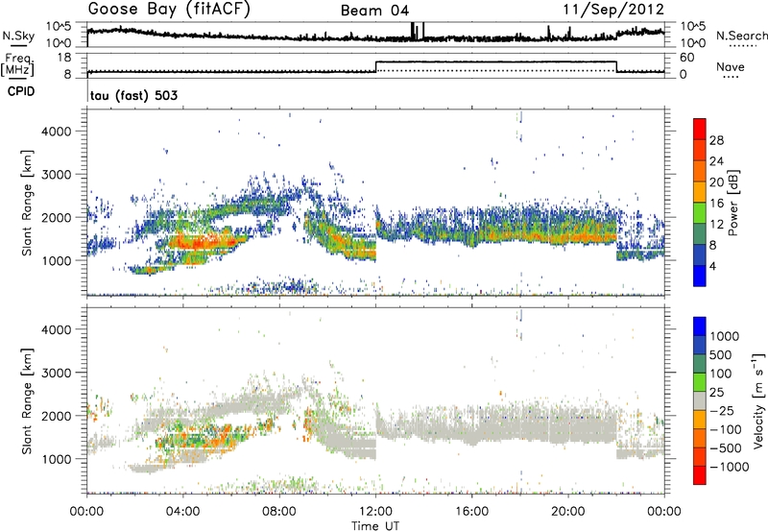
Task: Click the "0" Nave tick label
Action: coord(684,75)
